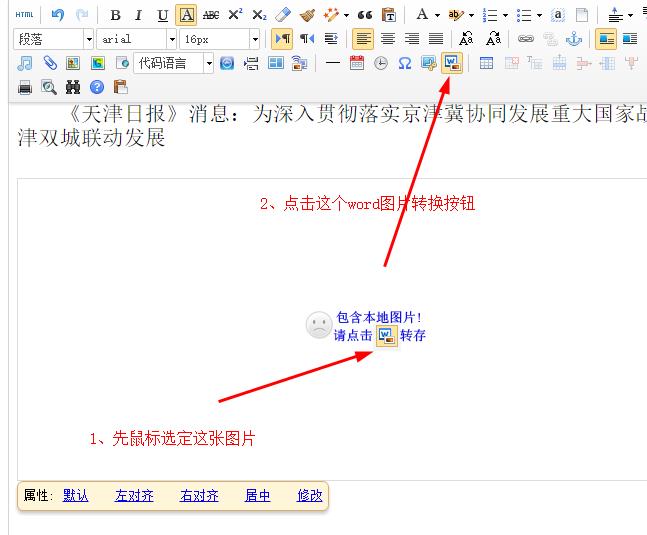Expand the arial font family dropdown
This screenshot has height=535, width=647.
coord(137,39)
